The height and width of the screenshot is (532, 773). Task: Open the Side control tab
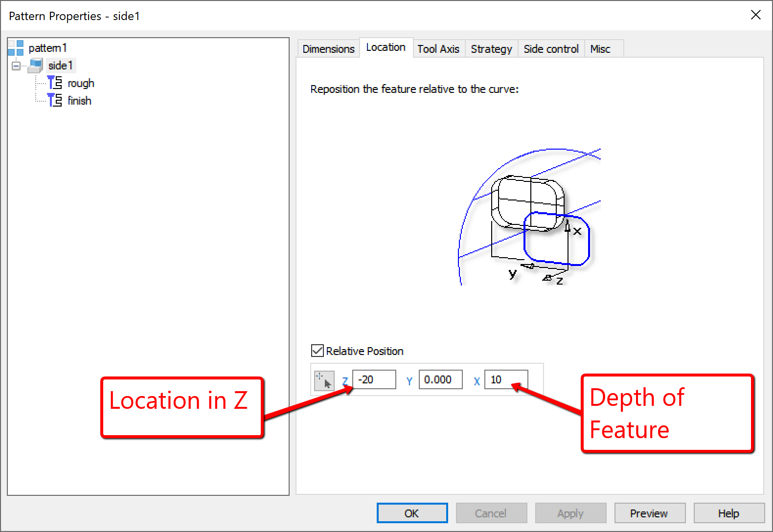pyautogui.click(x=551, y=49)
